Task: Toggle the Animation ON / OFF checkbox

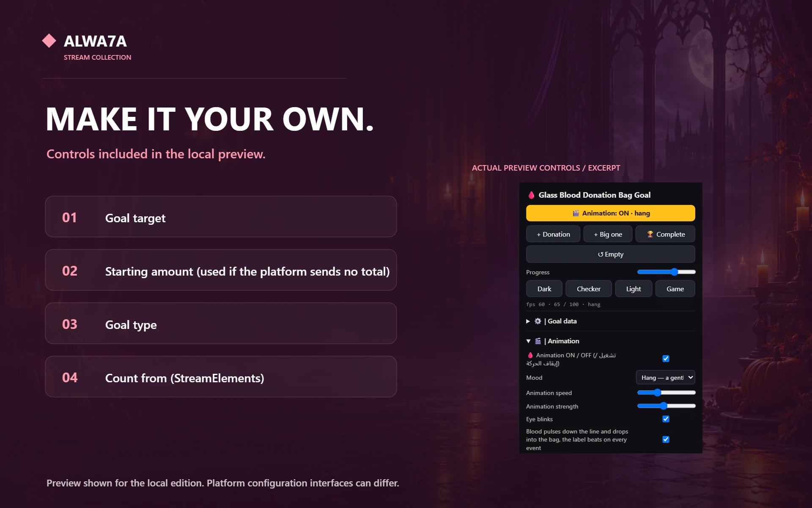Action: [666, 359]
